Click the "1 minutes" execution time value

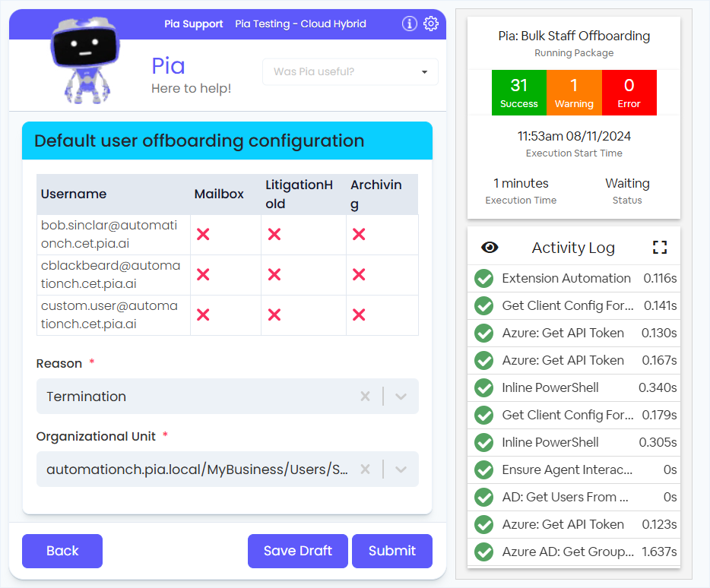(521, 183)
